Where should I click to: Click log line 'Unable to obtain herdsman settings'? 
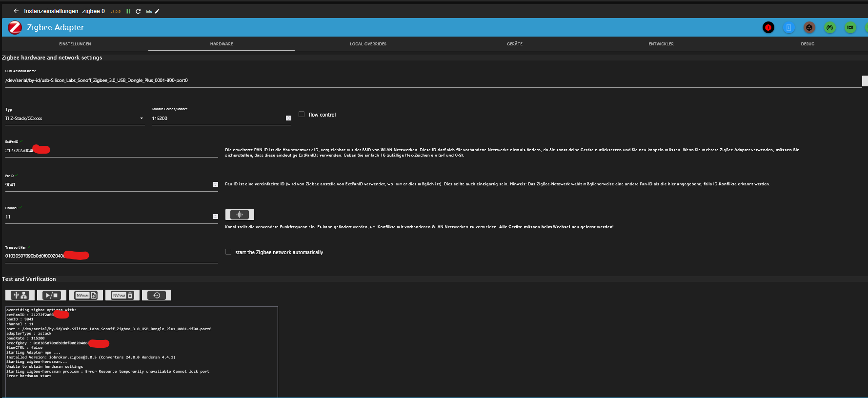[44, 367]
